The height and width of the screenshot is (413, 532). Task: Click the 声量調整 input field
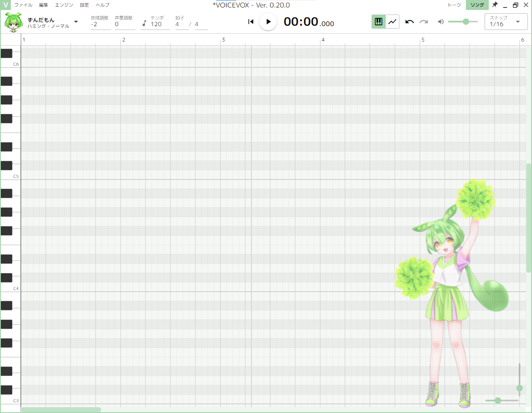(x=125, y=25)
